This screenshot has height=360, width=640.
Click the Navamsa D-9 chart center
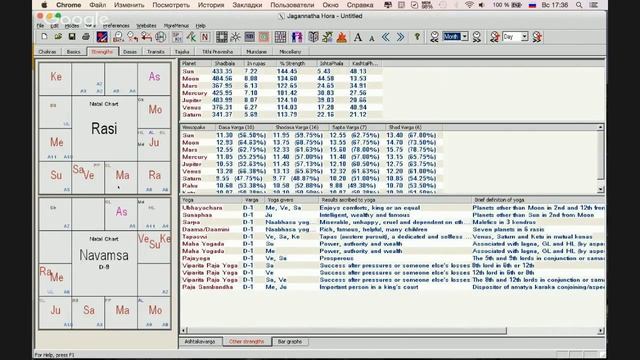(x=104, y=263)
